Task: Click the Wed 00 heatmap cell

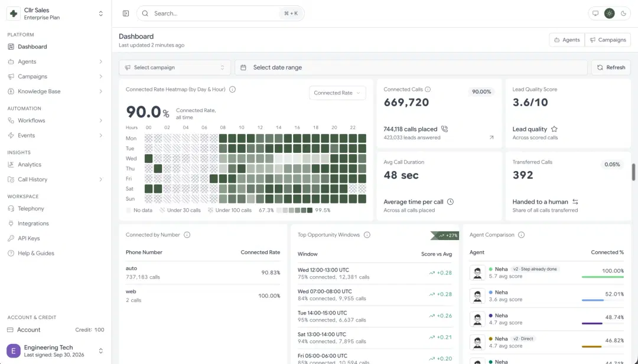Action: 148,159
